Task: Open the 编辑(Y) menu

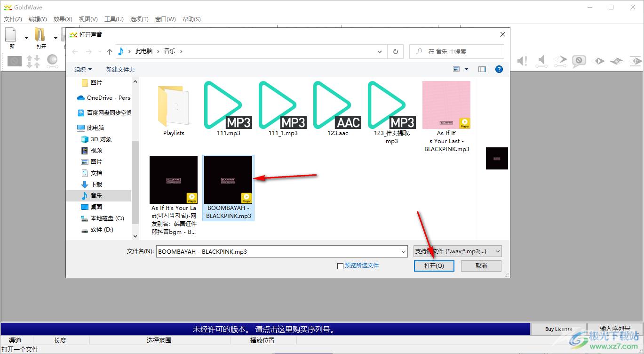Action: (x=38, y=19)
